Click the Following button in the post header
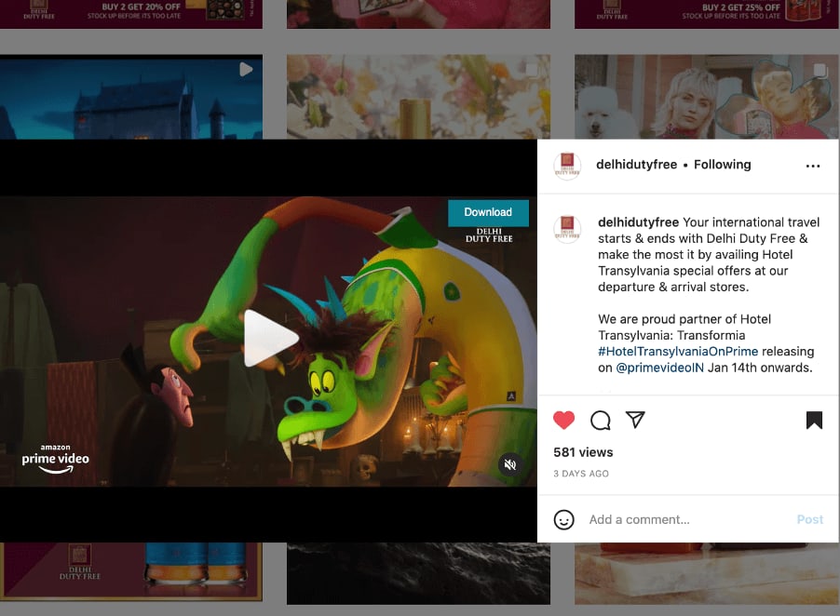The height and width of the screenshot is (616, 840). [722, 165]
